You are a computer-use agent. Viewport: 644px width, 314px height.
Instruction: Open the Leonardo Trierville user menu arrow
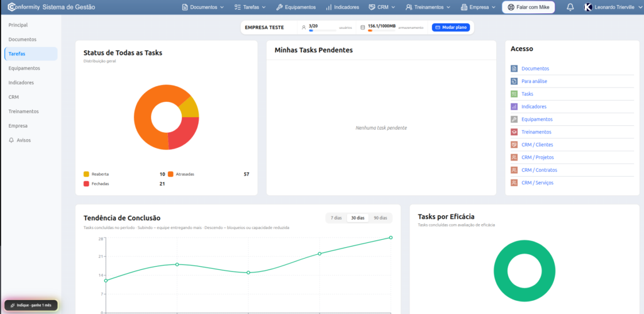click(639, 8)
